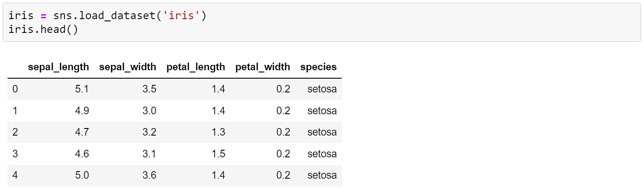Select row index 3

pyautogui.click(x=15, y=154)
